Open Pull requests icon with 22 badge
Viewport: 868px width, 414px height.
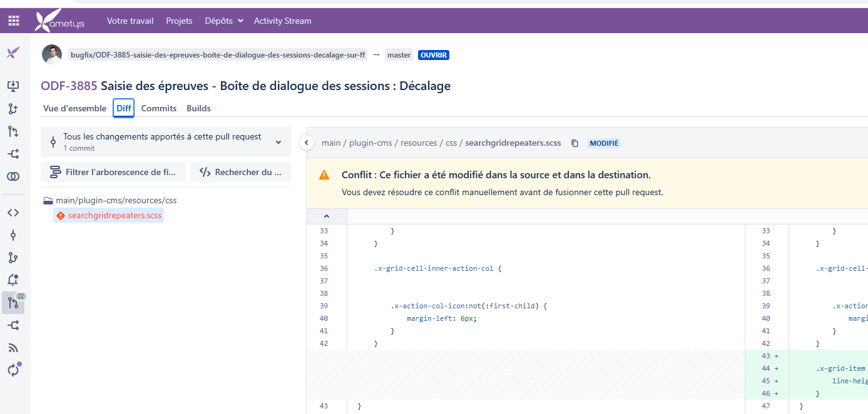pyautogui.click(x=13, y=303)
